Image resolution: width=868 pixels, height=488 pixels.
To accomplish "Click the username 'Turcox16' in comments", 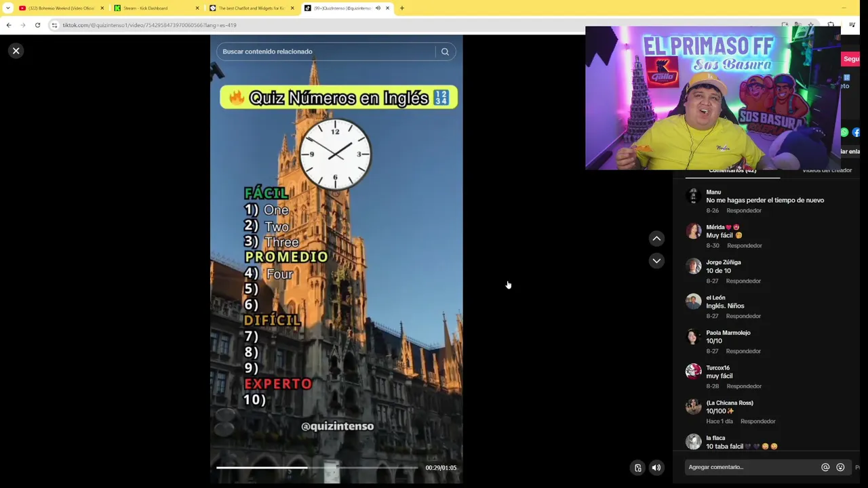I will coord(718,368).
